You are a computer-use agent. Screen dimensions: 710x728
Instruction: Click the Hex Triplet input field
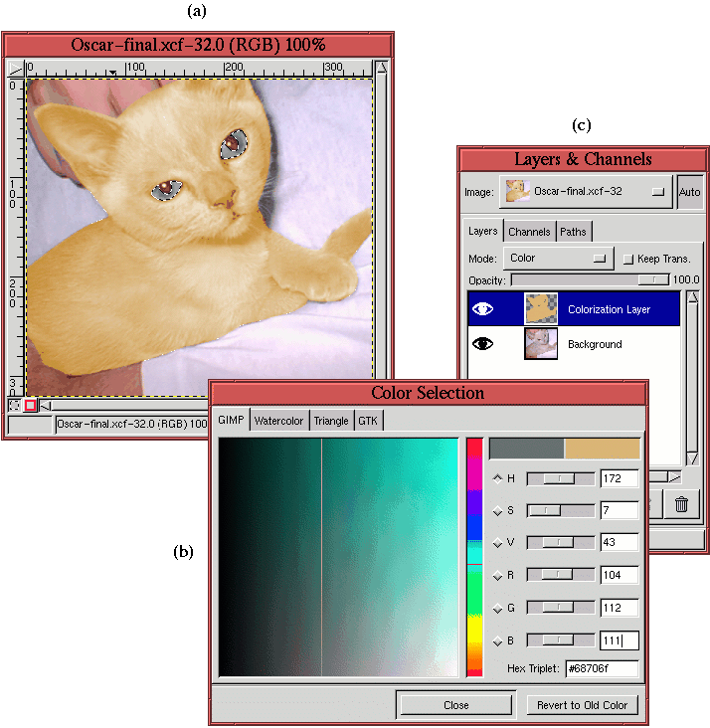[601, 668]
